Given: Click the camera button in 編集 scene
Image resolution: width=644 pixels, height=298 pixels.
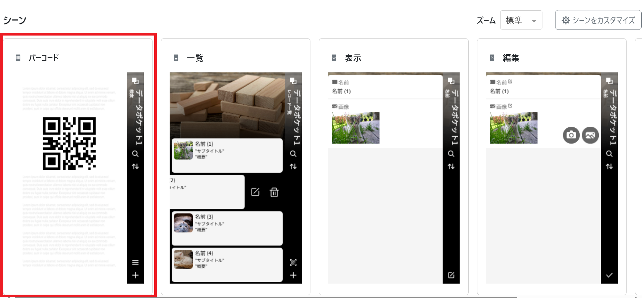Looking at the screenshot, I should tap(571, 135).
